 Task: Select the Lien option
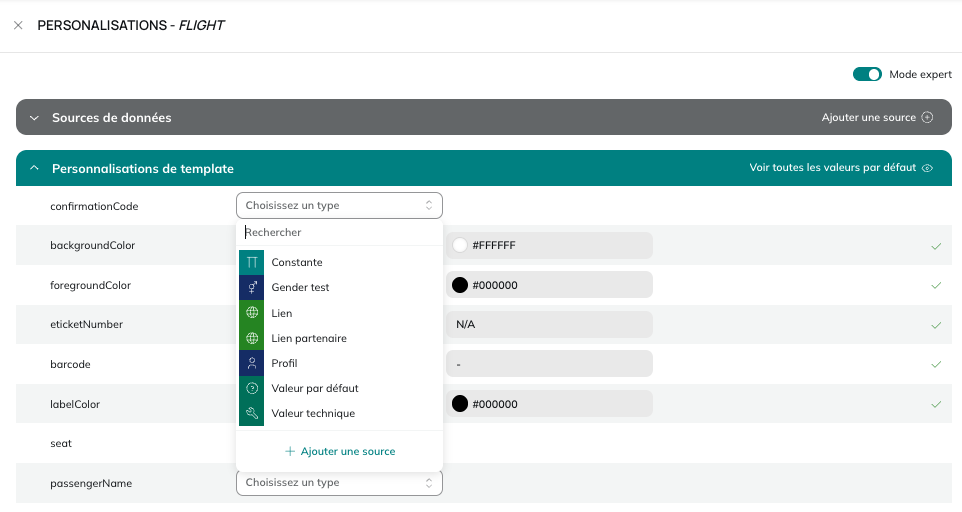pyautogui.click(x=339, y=313)
